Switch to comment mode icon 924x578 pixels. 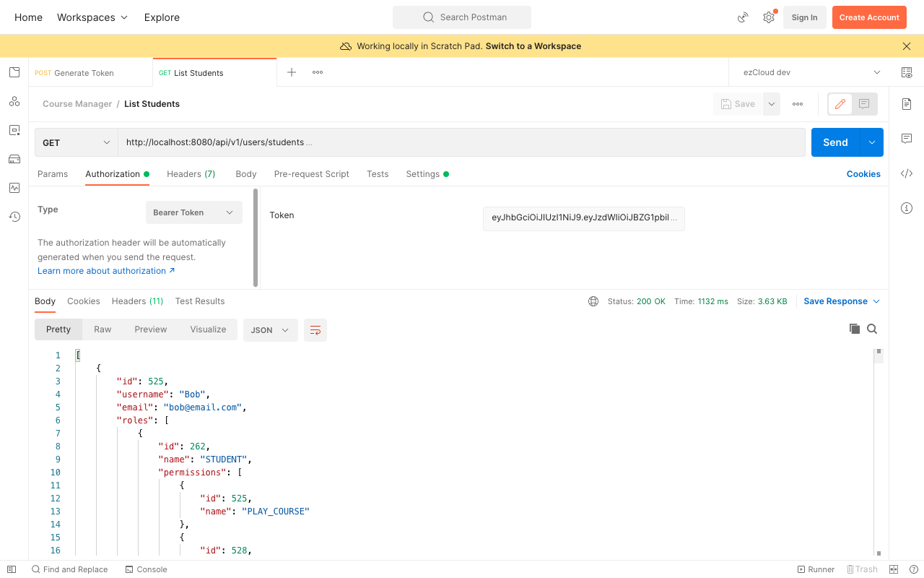coord(864,104)
